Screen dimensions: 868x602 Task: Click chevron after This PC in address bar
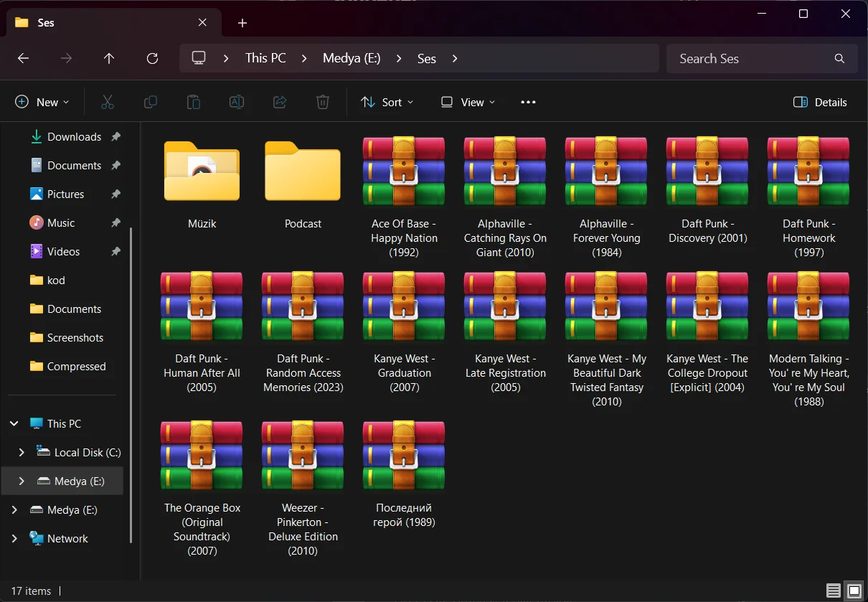click(x=304, y=59)
